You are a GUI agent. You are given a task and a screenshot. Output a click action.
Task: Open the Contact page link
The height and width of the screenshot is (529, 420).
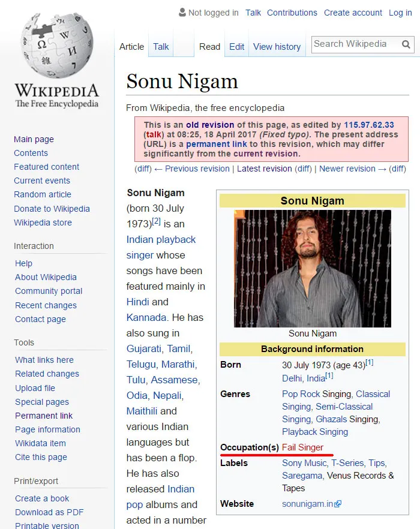(x=41, y=319)
